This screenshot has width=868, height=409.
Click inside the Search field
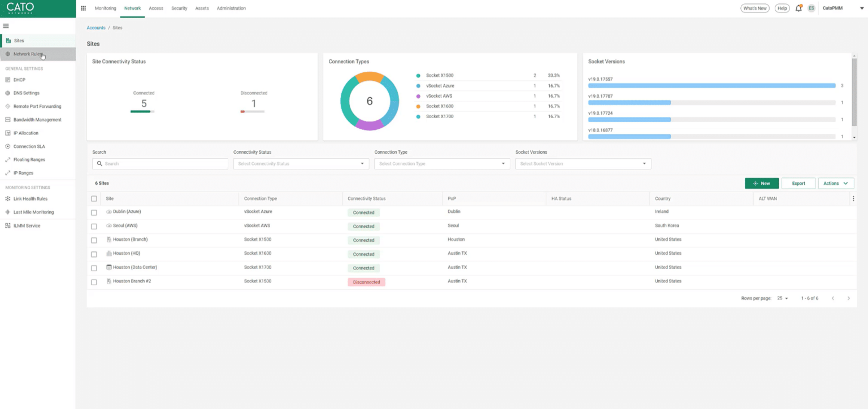[x=160, y=163]
